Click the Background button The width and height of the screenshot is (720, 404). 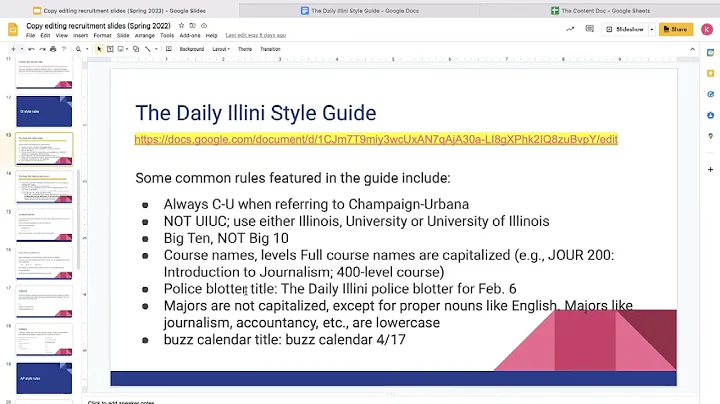[191, 49]
